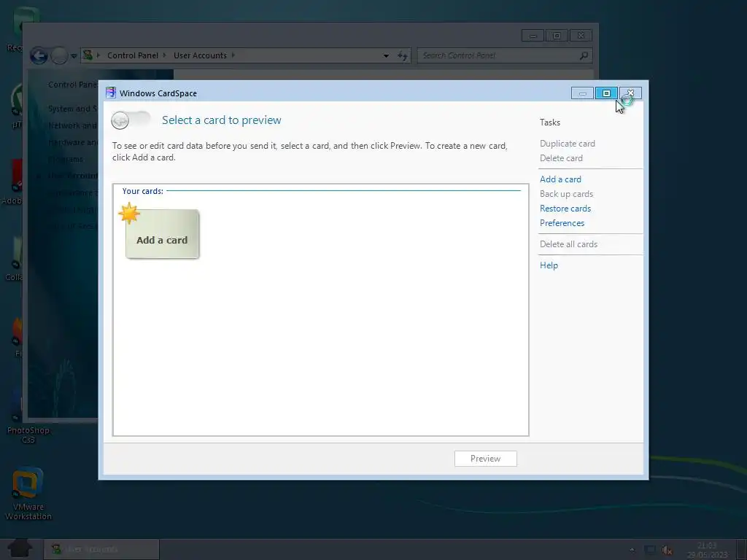
Task: Open the Add a card task link
Action: pos(560,179)
